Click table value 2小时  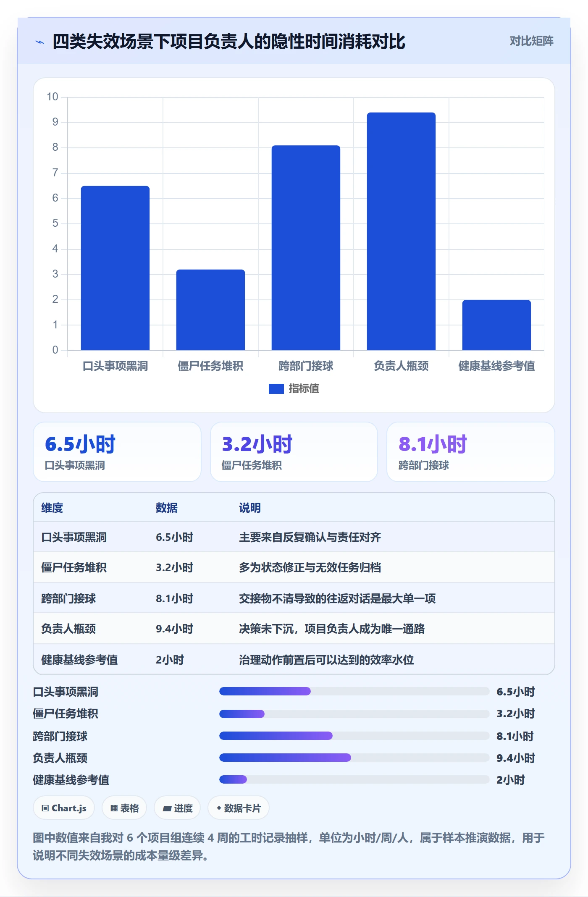pyautogui.click(x=170, y=660)
